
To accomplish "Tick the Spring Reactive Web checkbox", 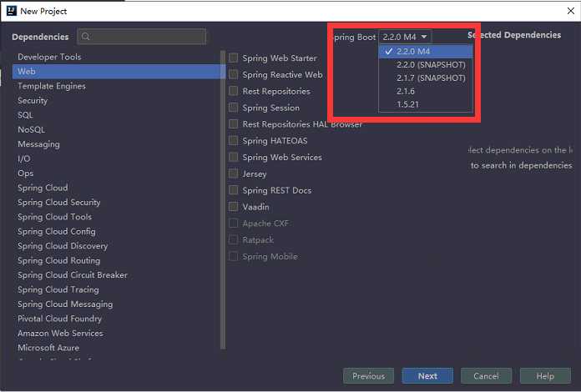I will pos(234,74).
